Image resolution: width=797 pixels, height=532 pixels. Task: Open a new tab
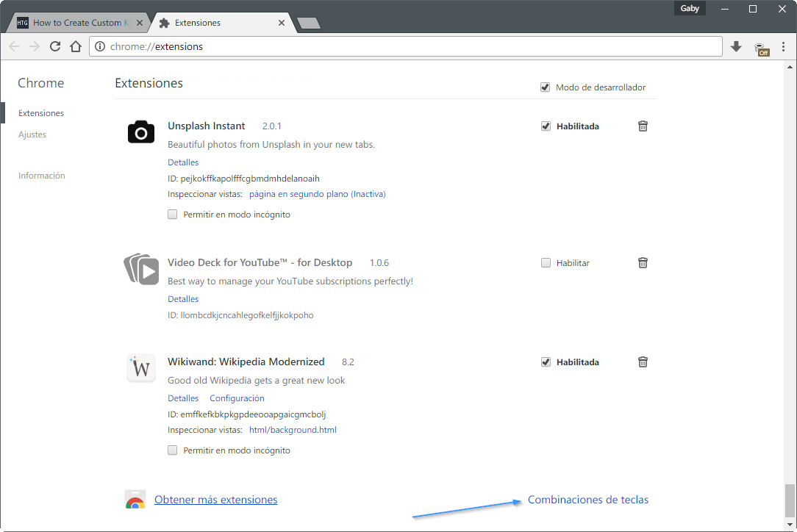pos(308,23)
